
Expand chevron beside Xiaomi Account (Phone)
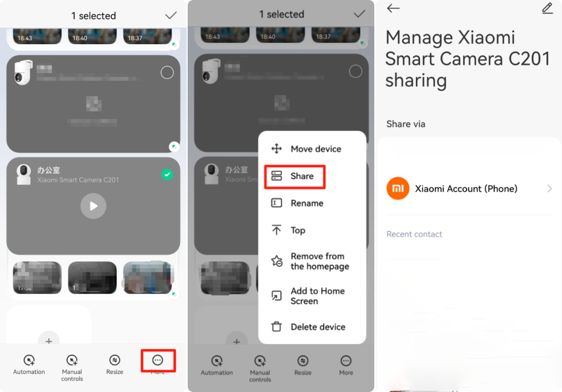point(549,189)
